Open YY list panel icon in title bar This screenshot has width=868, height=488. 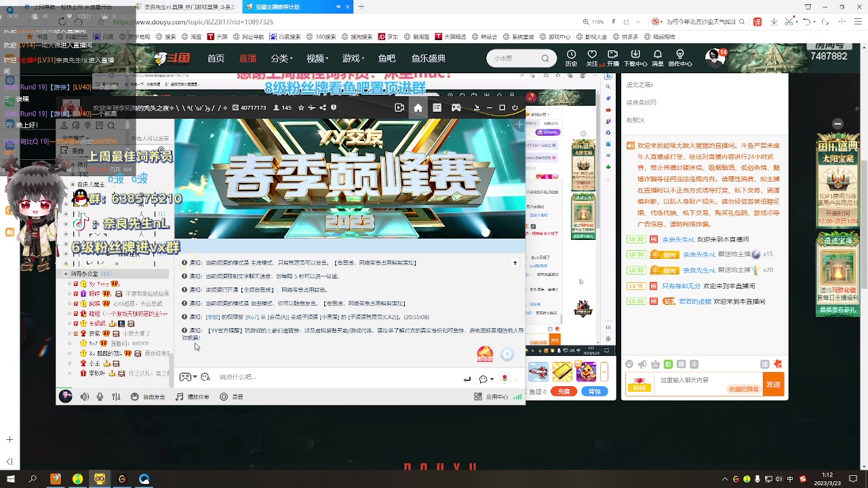[x=437, y=108]
